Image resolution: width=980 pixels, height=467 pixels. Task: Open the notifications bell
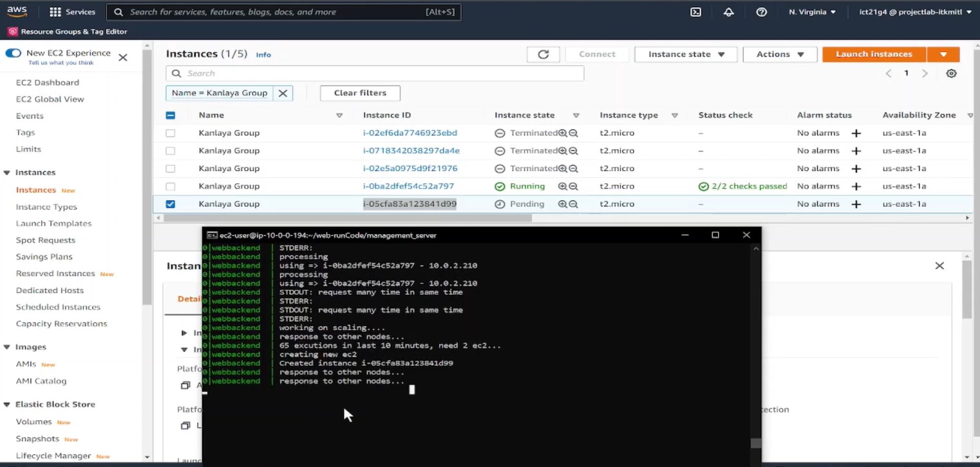tap(728, 12)
